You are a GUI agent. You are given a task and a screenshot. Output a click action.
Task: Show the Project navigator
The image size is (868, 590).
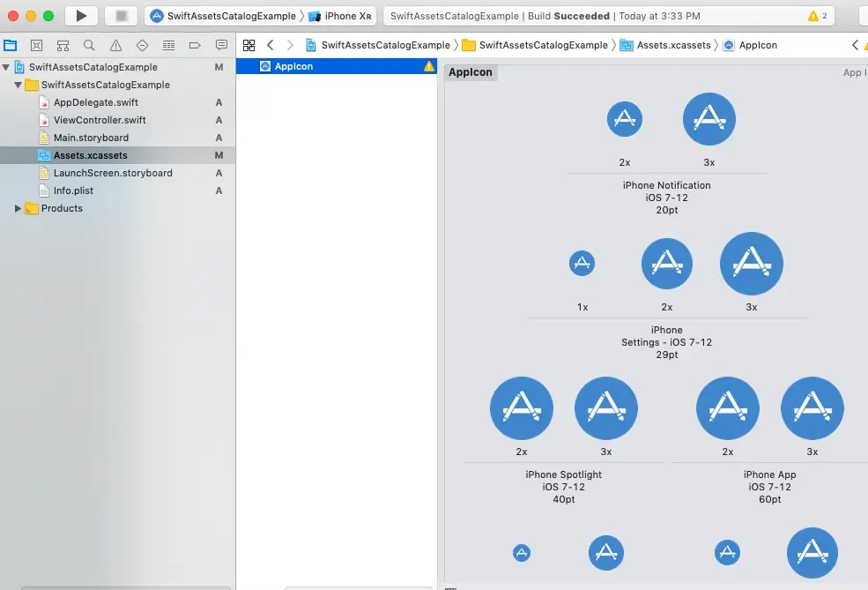tap(10, 46)
